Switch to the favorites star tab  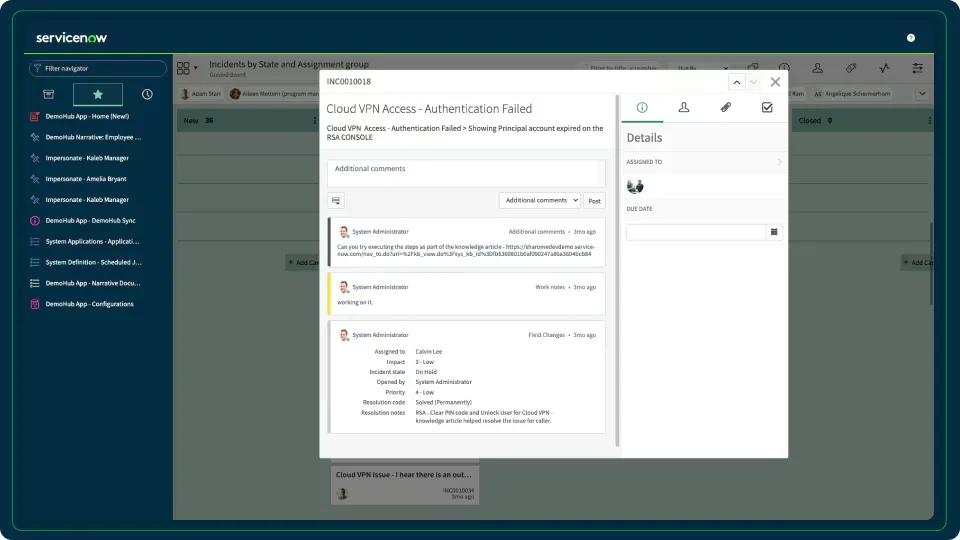(x=98, y=94)
